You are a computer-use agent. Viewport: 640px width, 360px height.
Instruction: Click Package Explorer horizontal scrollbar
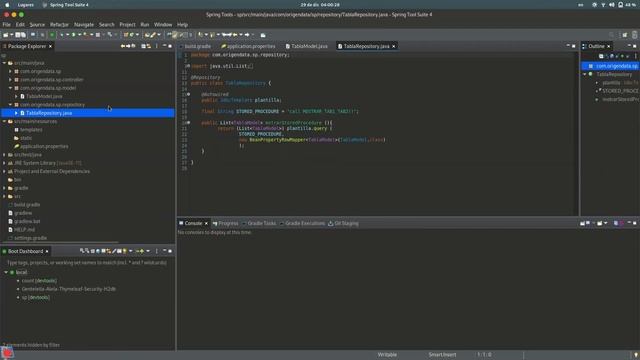pos(61,242)
